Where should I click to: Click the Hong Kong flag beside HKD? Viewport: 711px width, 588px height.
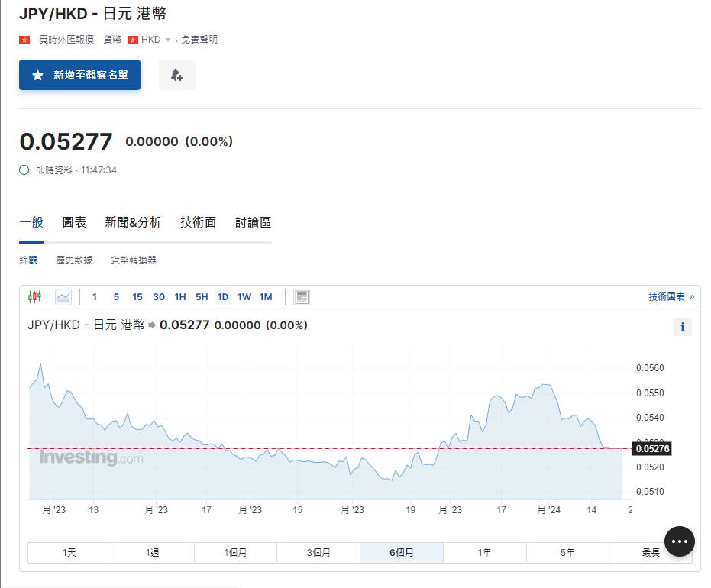pyautogui.click(x=133, y=40)
